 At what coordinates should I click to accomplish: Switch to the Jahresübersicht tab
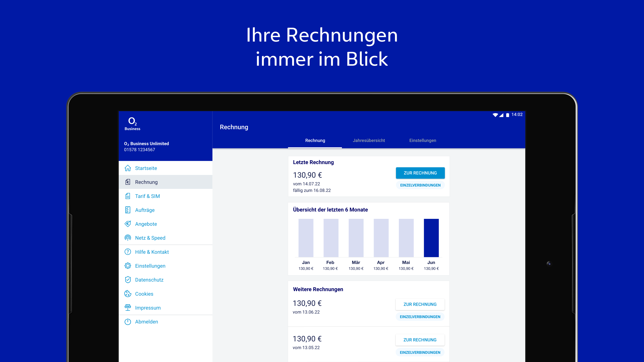click(369, 140)
